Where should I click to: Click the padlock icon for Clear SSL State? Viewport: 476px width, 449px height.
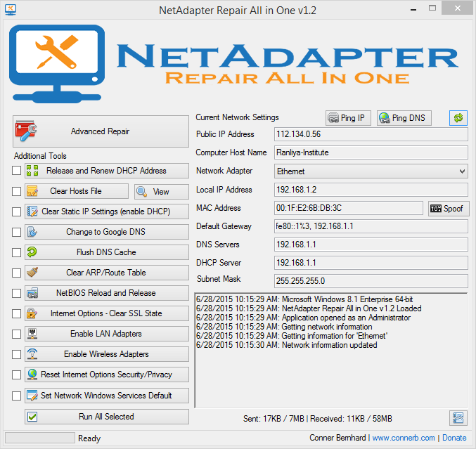[32, 313]
